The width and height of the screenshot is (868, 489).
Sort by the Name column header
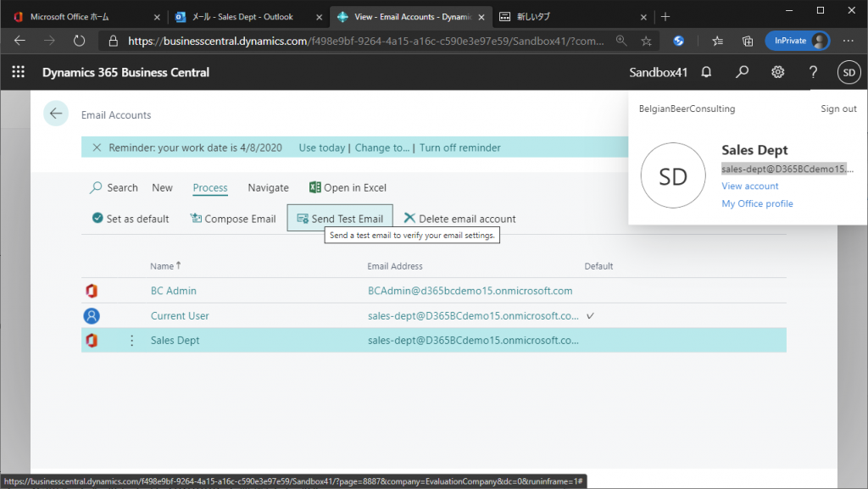165,266
